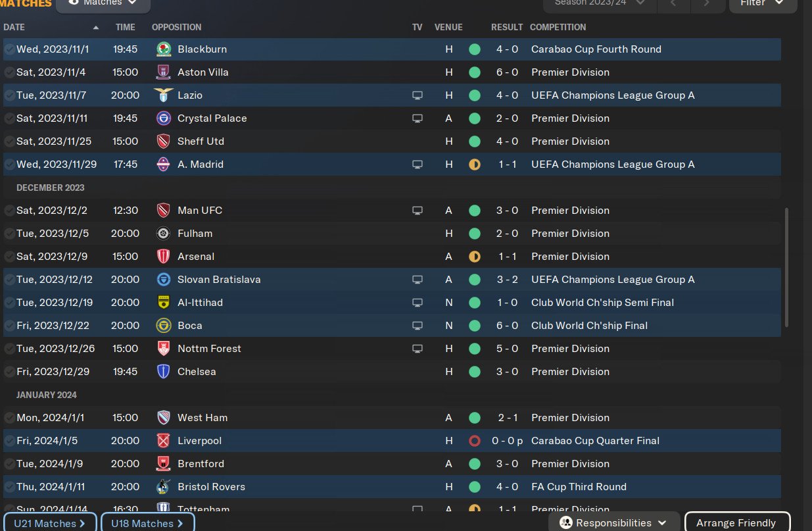Click the Blackburn club badge
The width and height of the screenshot is (812, 531).
pos(164,49)
